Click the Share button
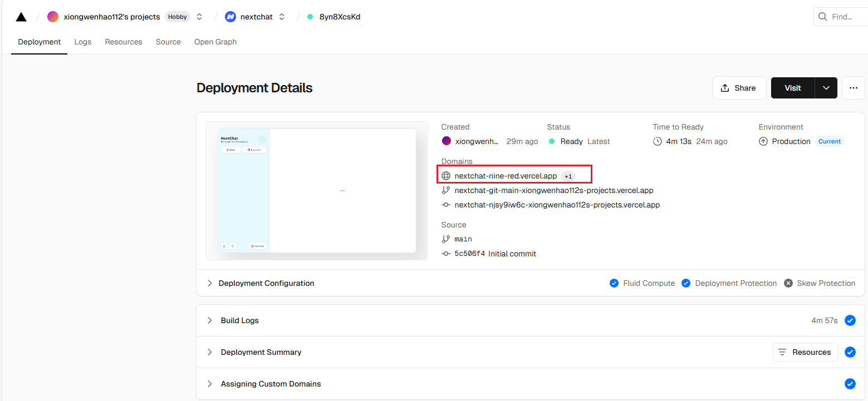 pyautogui.click(x=739, y=88)
